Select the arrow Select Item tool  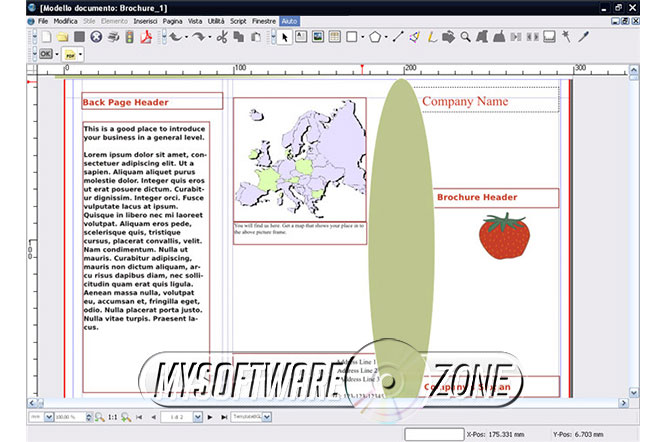[285, 37]
